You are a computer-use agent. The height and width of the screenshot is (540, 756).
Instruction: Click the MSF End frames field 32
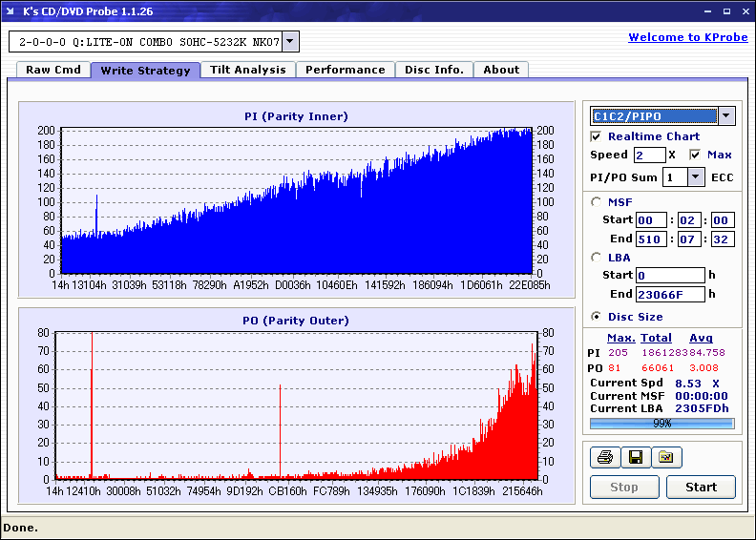(723, 239)
